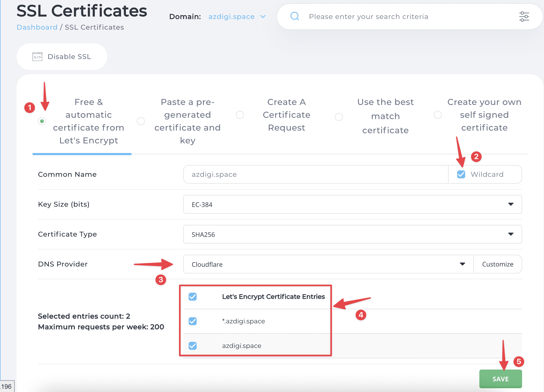Click the Disable SSL button
The image size is (544, 392).
[x=62, y=56]
